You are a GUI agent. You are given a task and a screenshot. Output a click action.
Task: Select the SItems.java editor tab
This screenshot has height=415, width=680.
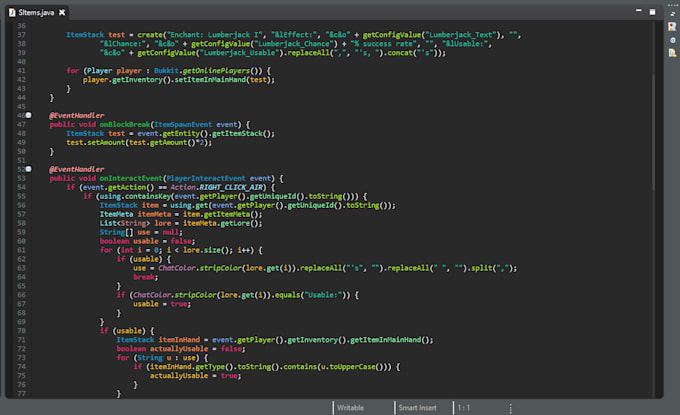36,12
